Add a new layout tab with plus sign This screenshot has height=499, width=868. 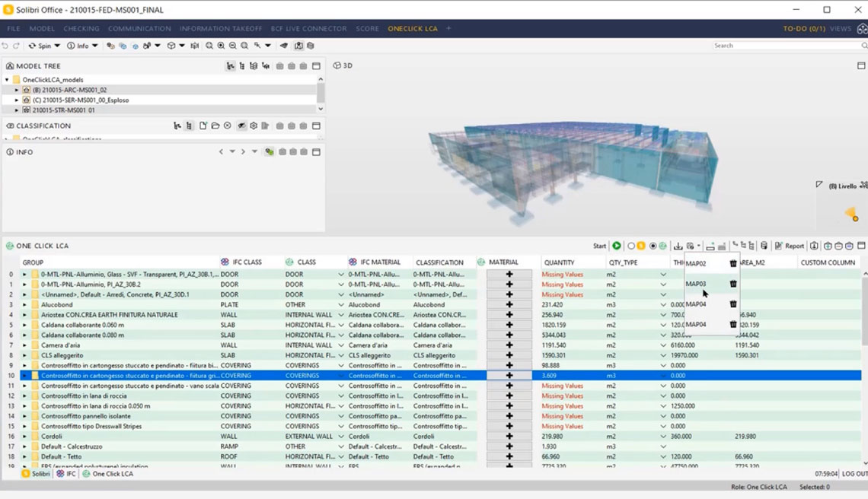[449, 28]
